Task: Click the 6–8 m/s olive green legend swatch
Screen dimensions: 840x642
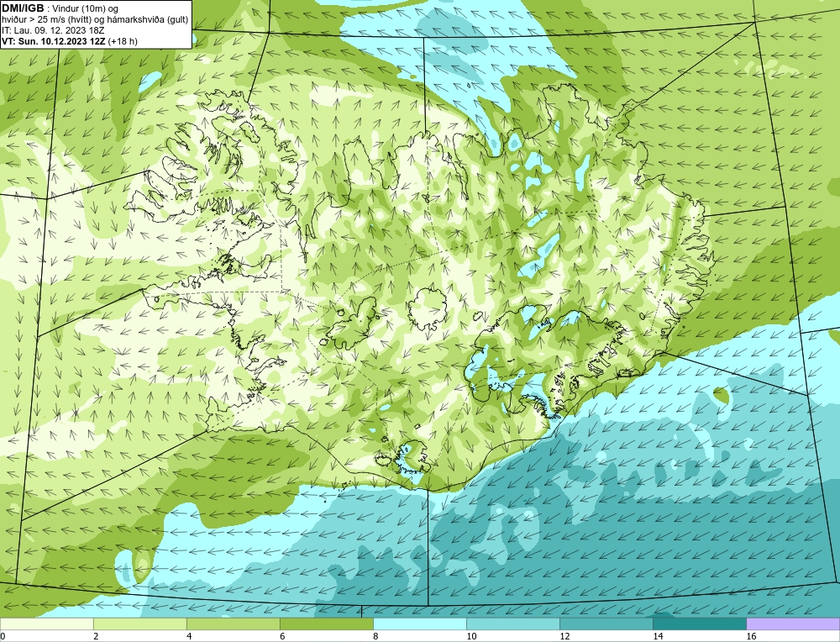Action: [x=326, y=624]
